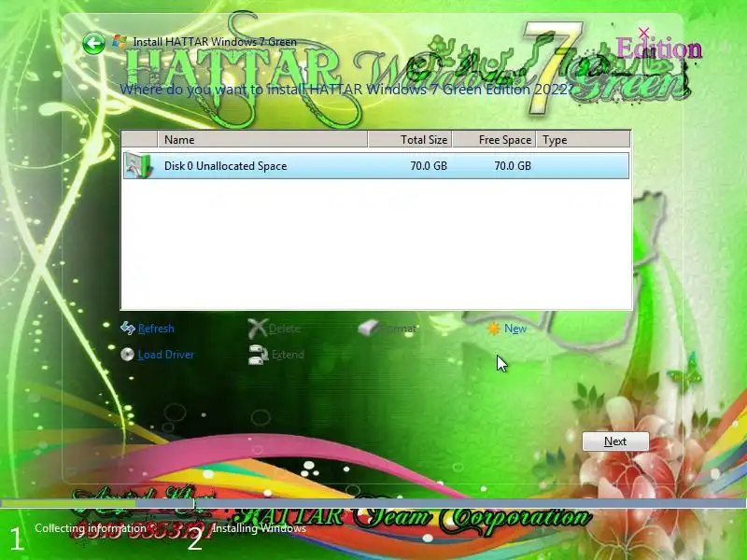747x560 pixels.
Task: Sort by the Name column header
Action: coord(262,139)
